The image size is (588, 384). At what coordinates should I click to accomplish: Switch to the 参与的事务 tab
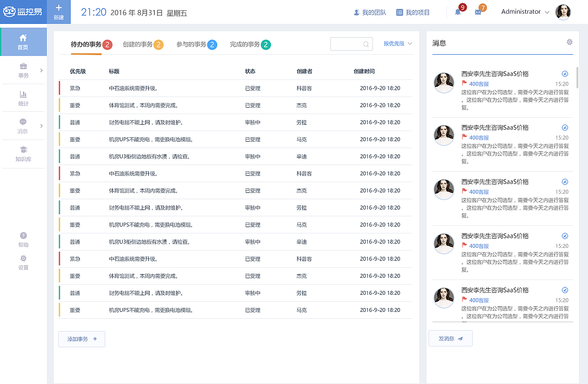197,45
